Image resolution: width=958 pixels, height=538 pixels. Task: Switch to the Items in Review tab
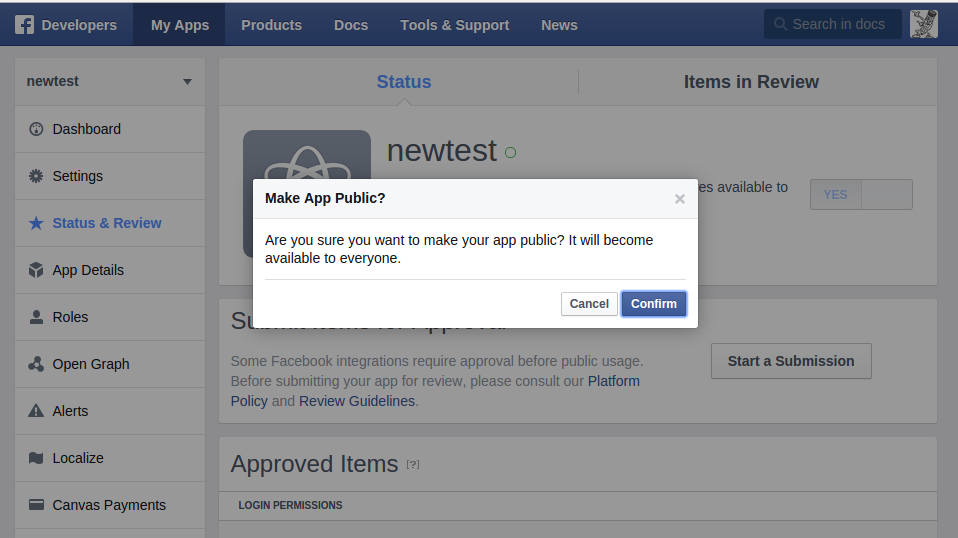point(751,82)
